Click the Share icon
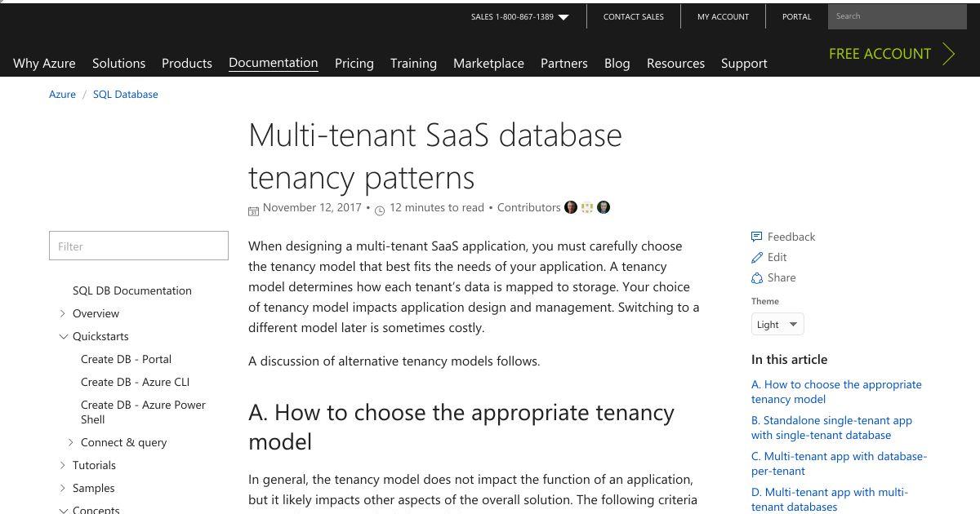The height and width of the screenshot is (514, 980). [x=756, y=277]
